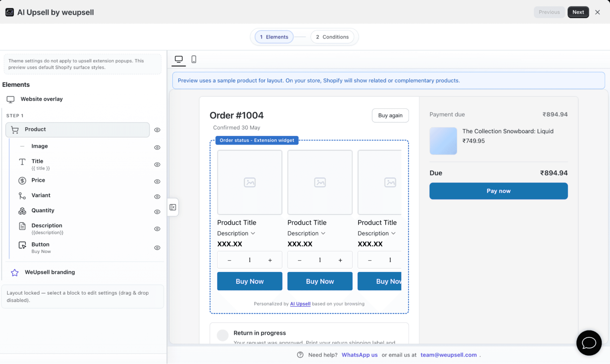Click the Price dollar icon
Image resolution: width=610 pixels, height=364 pixels.
click(22, 180)
